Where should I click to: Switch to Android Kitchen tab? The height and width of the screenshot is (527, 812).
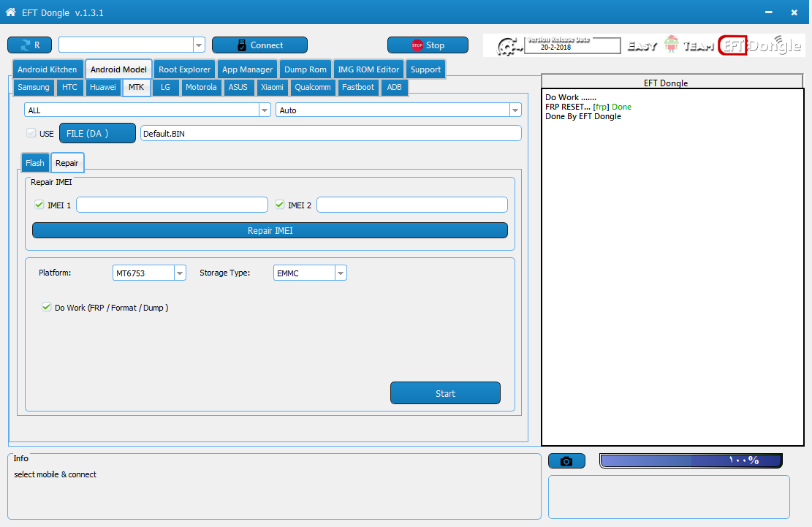pos(47,69)
